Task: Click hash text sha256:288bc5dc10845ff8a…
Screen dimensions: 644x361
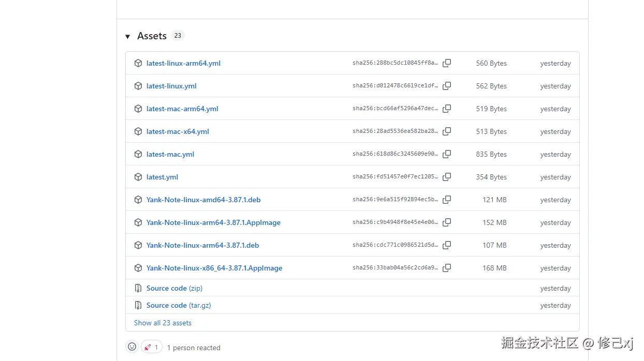Action: click(396, 63)
